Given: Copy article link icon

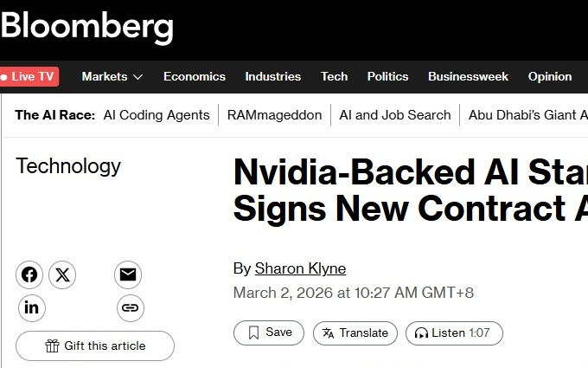Looking at the screenshot, I should pyautogui.click(x=130, y=307).
